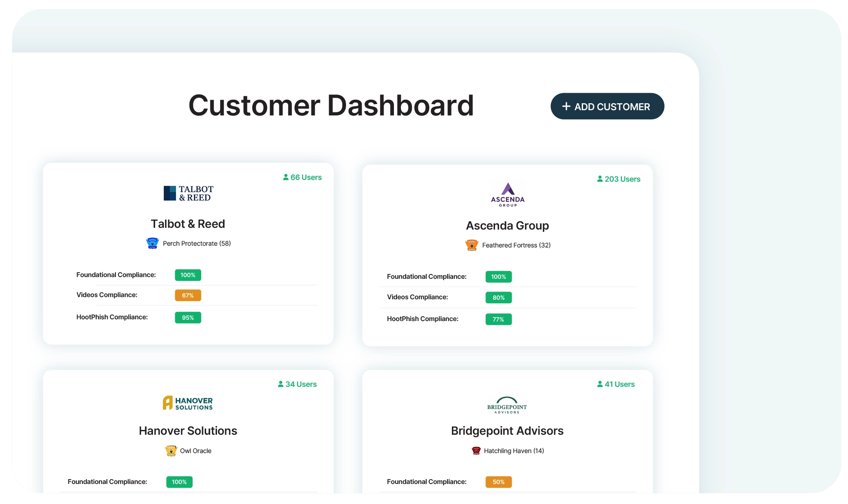Click the user icon beside 41 Users

(x=600, y=384)
